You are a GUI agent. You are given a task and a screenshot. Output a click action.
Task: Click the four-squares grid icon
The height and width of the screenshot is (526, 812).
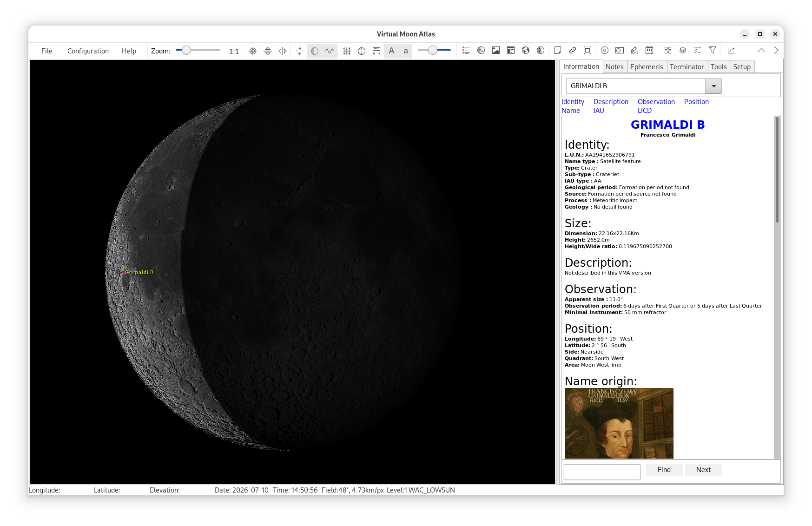pos(668,51)
